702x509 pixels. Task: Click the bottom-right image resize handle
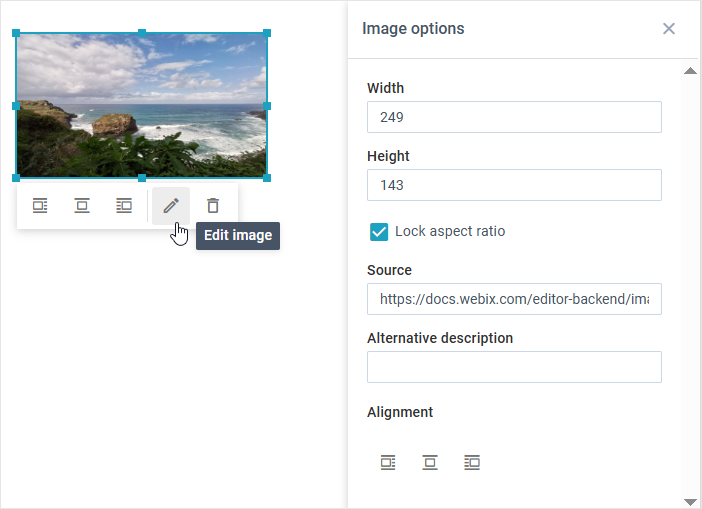[x=267, y=178]
